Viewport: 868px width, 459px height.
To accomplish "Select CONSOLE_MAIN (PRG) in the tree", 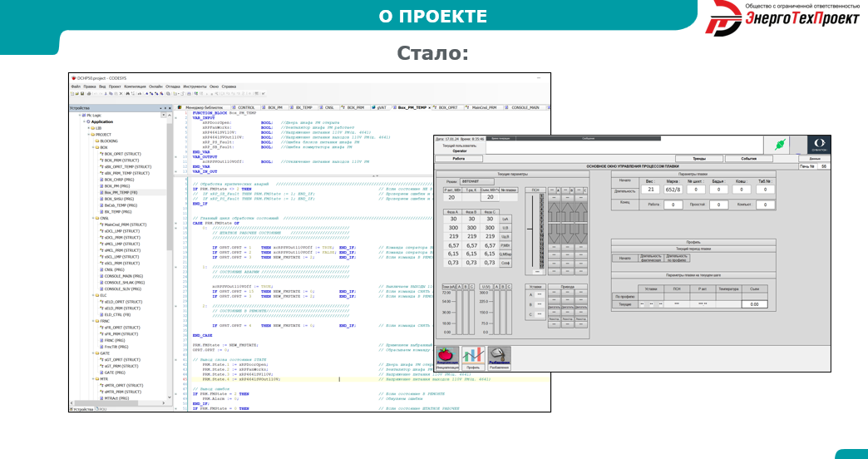I will [x=121, y=276].
